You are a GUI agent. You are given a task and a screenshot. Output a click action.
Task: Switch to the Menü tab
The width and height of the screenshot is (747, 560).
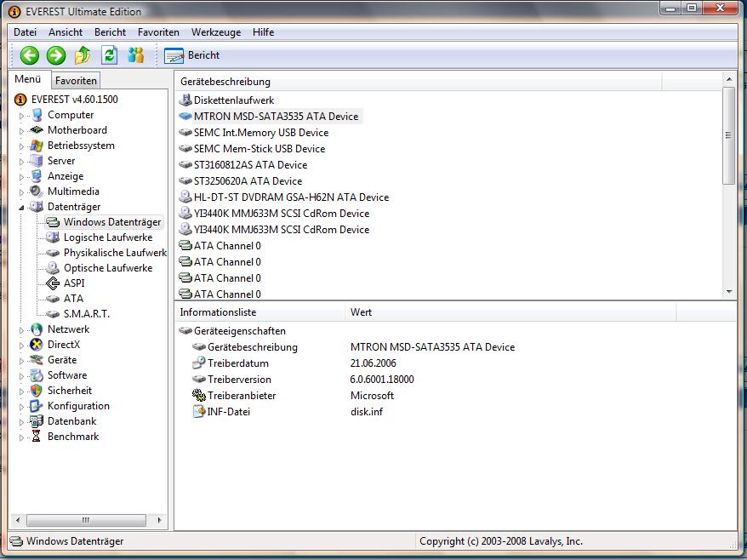click(x=27, y=79)
